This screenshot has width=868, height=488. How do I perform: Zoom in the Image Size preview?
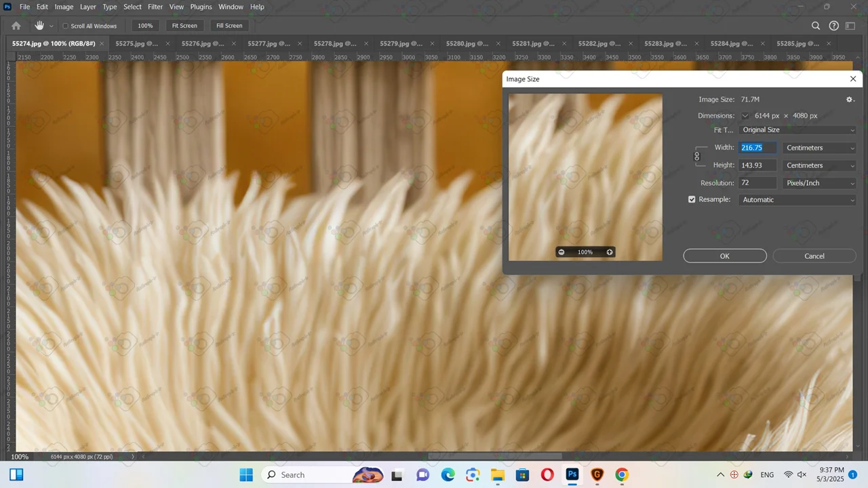coord(610,252)
